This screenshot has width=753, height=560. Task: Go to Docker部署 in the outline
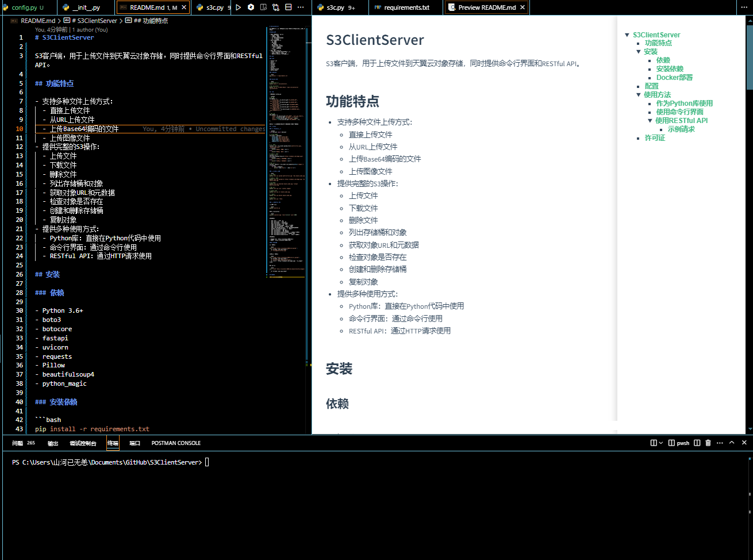click(x=674, y=78)
